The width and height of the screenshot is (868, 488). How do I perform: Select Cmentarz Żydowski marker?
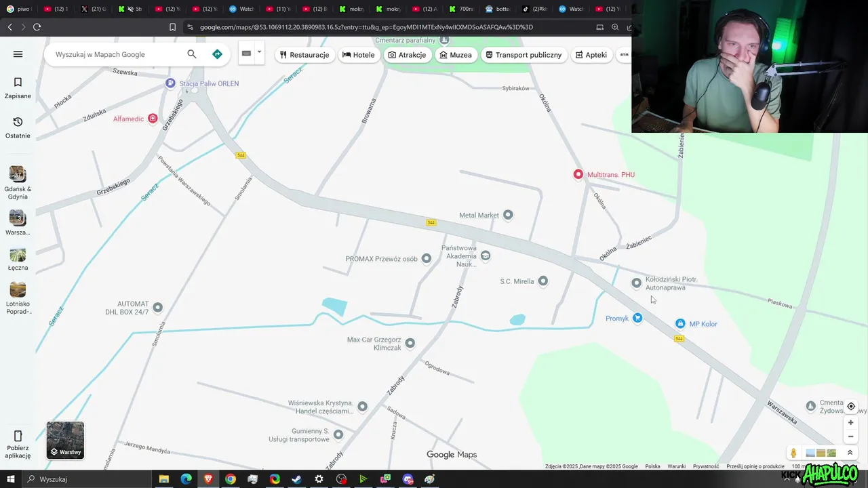(810, 406)
